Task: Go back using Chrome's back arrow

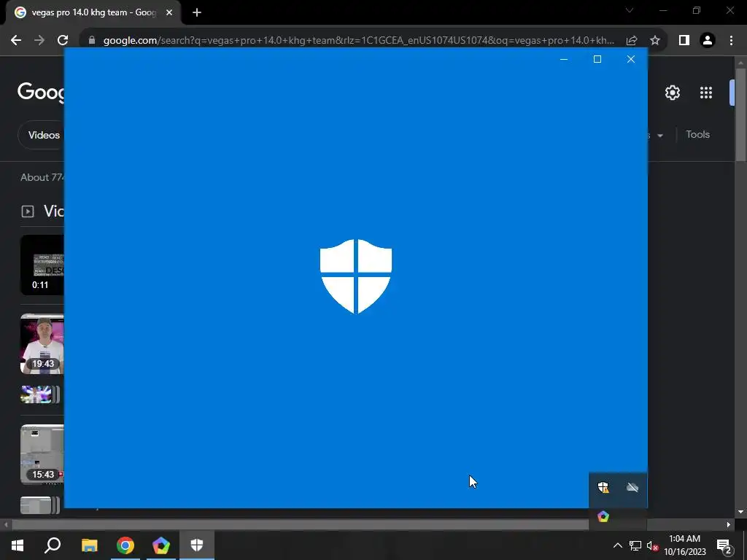Action: [16, 40]
